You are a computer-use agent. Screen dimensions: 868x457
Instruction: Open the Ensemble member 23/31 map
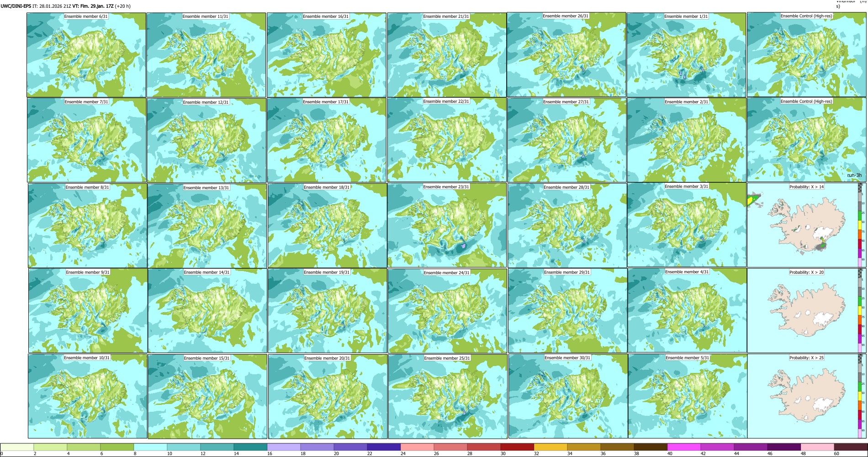[447, 225]
